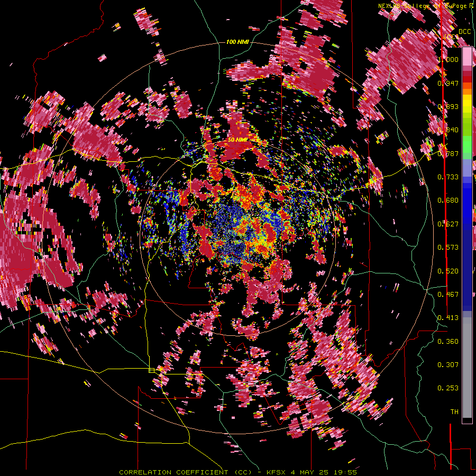Click the small yellow square map marker
Image resolution: width=476 pixels, height=476 pixels.
(x=151, y=370)
